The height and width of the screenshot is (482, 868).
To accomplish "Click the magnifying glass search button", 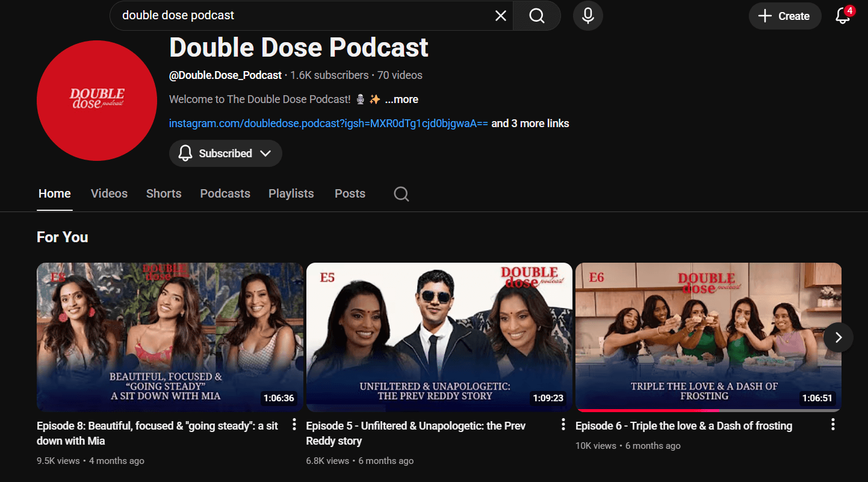I will pos(537,16).
